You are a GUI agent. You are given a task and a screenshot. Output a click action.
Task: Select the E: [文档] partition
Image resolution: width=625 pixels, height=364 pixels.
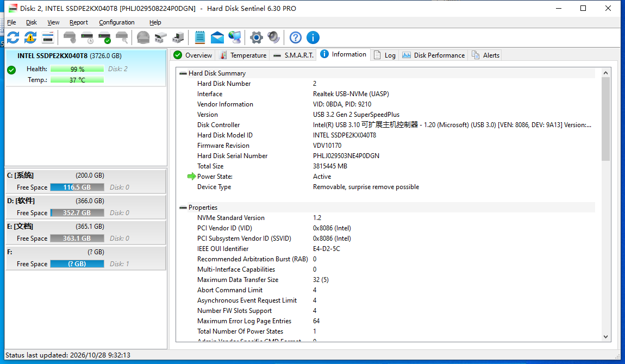(x=86, y=232)
